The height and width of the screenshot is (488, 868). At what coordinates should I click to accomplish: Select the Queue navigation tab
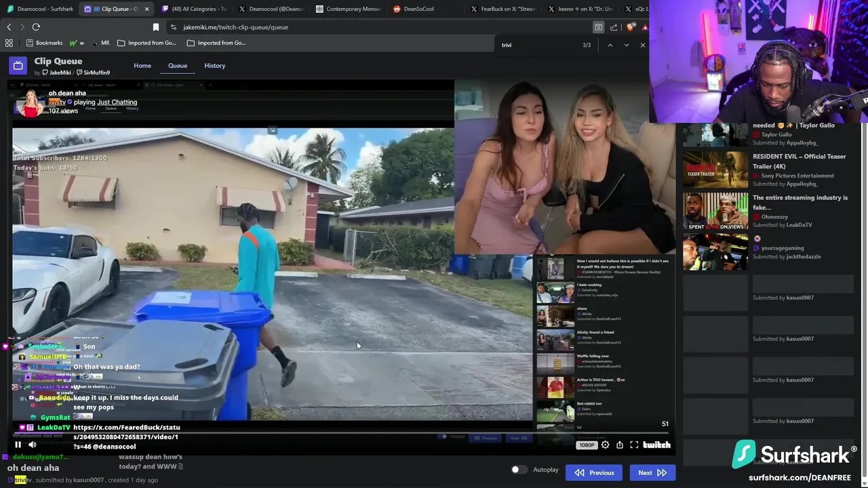[178, 66]
